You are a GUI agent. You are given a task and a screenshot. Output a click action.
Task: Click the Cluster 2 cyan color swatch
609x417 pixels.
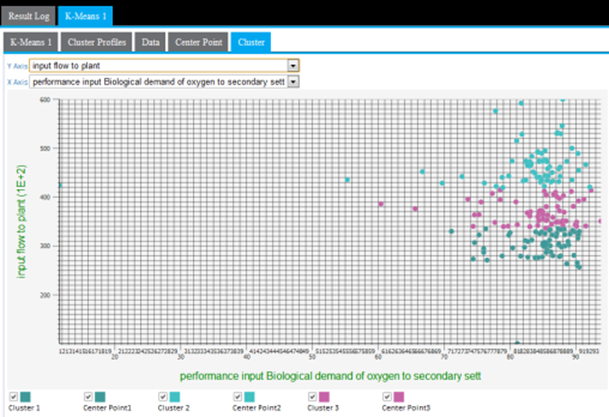175,397
